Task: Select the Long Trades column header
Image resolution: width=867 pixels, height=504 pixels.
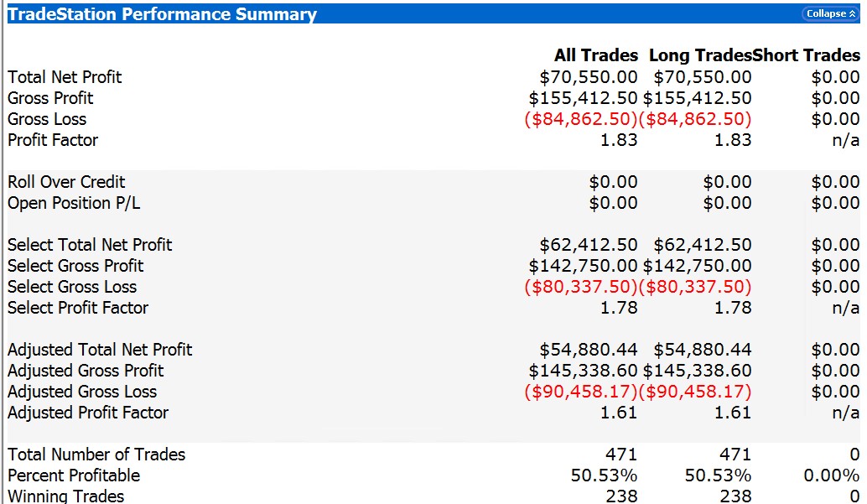Action: (x=700, y=55)
